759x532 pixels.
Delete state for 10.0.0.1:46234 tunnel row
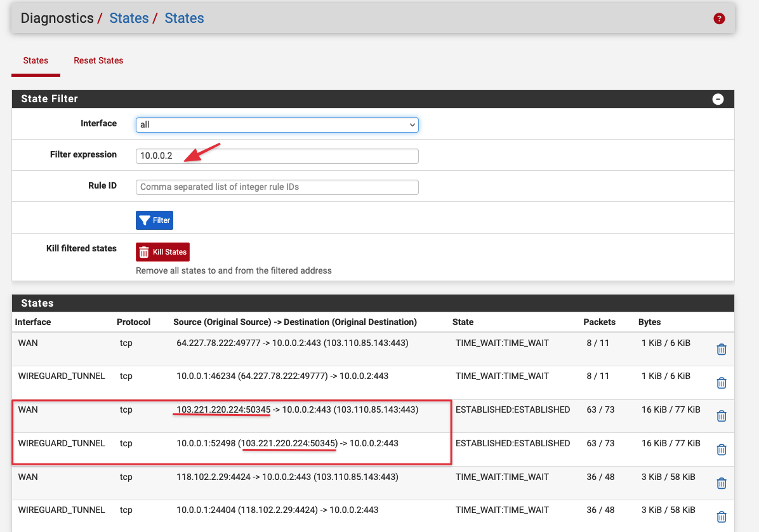pos(721,383)
